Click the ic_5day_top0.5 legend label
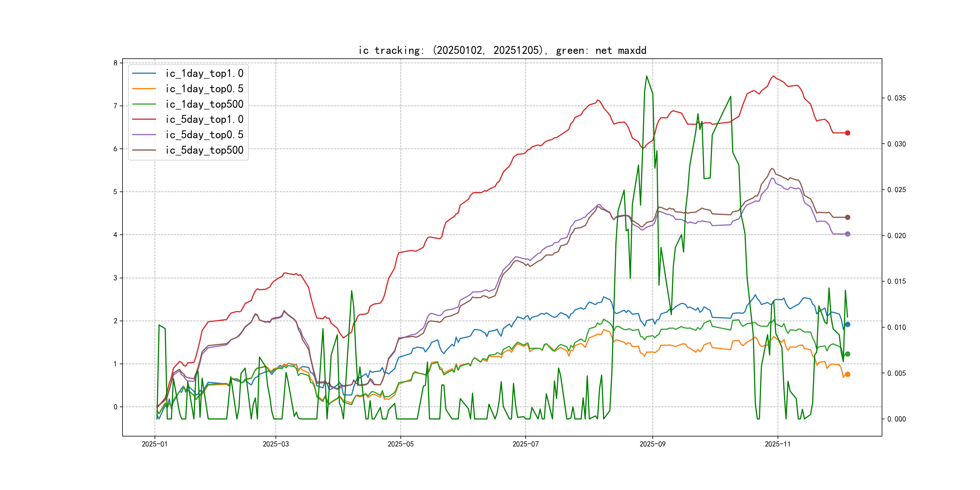Image resolution: width=980 pixels, height=490 pixels. [204, 135]
